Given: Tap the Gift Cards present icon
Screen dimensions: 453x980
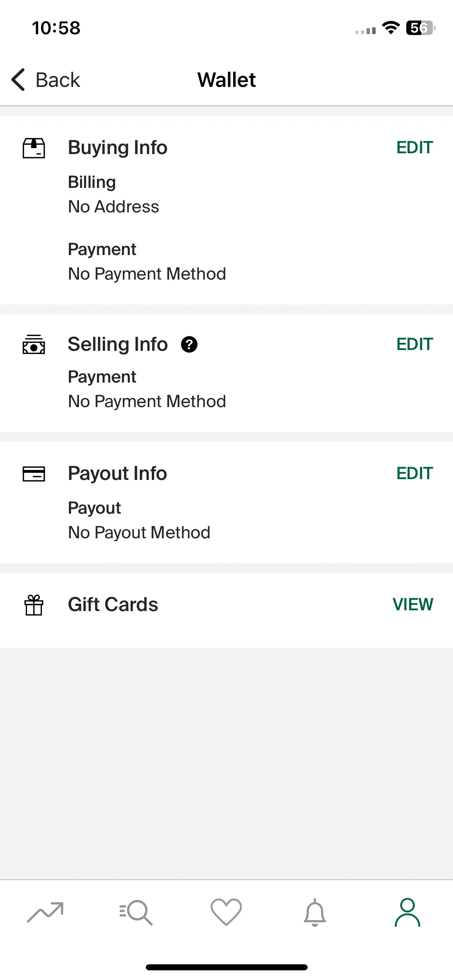Looking at the screenshot, I should point(34,605).
